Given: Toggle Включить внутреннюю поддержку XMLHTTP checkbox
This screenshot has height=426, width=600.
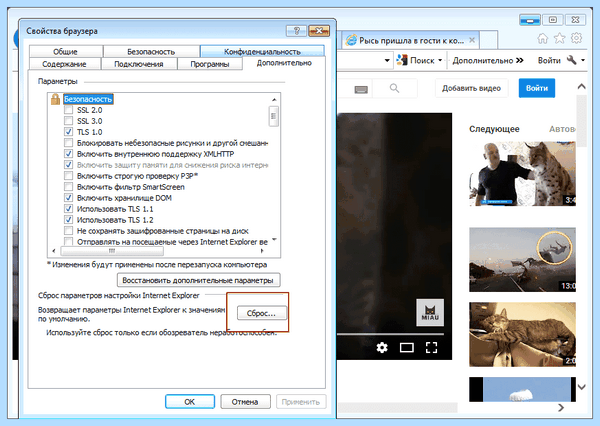Looking at the screenshot, I should pos(68,154).
